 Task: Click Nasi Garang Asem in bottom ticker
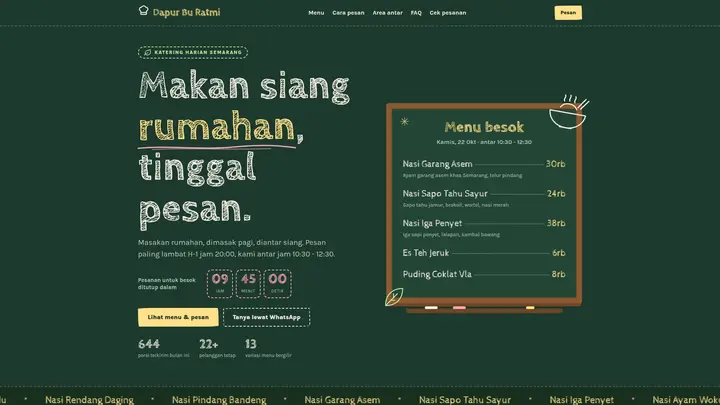coord(342,400)
